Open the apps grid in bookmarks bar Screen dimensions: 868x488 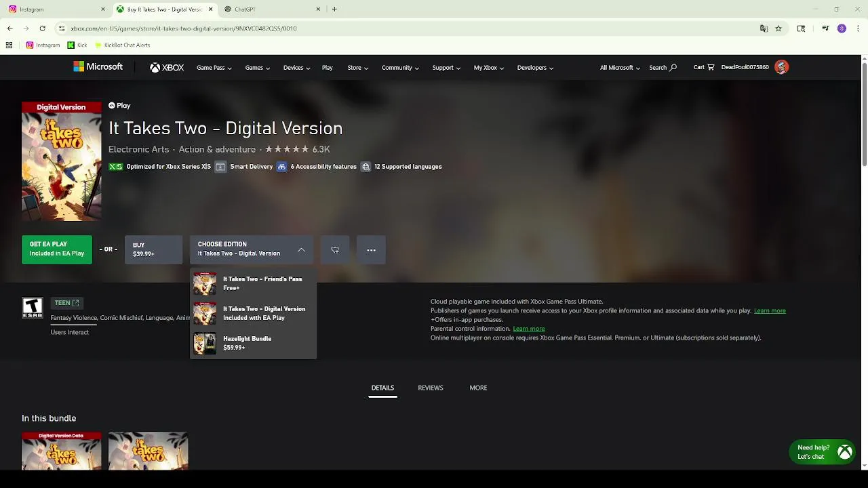coord(9,45)
